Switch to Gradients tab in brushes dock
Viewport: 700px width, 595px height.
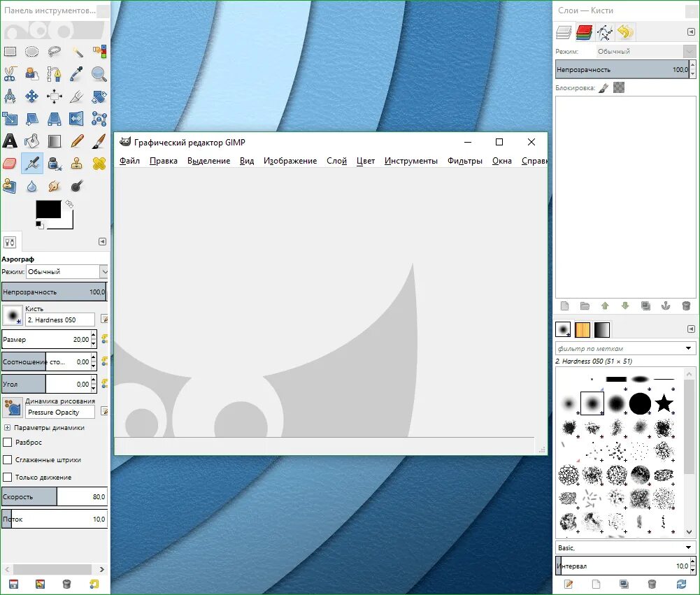[x=602, y=329]
